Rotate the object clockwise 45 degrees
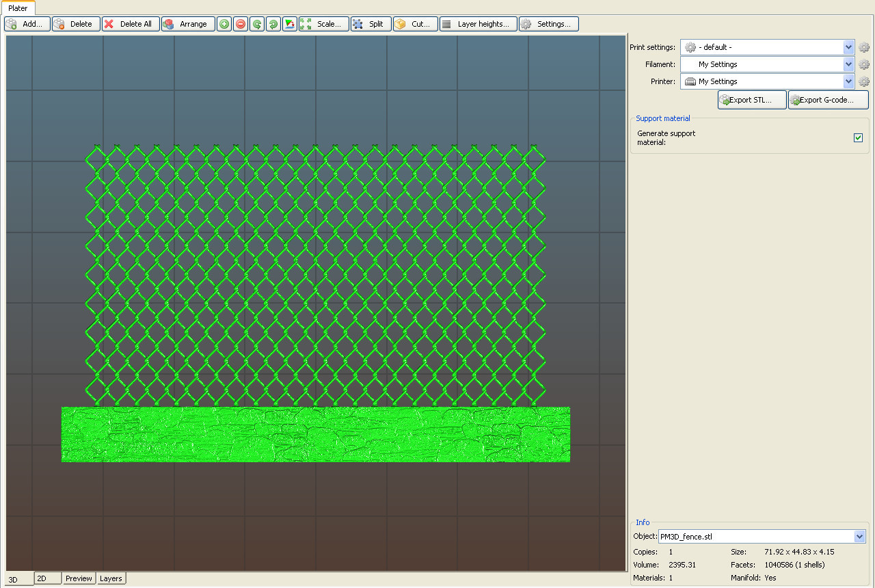The image size is (875, 588). coord(272,23)
